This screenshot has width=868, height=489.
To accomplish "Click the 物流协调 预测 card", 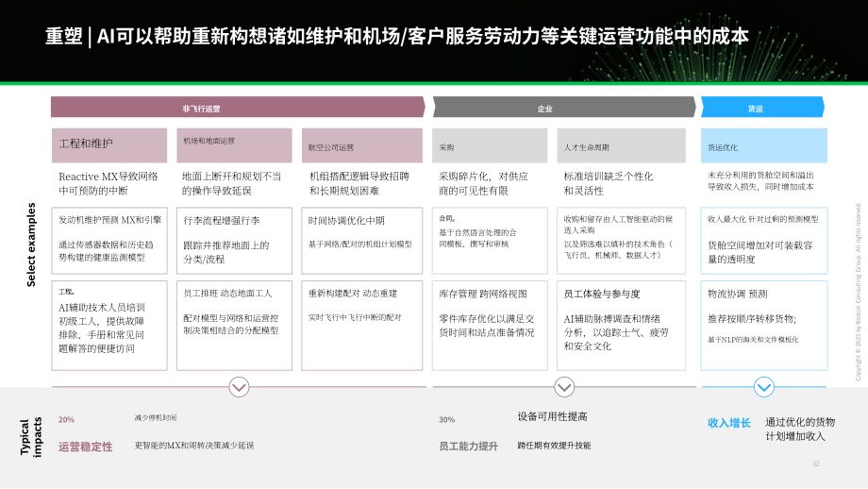I will tap(764, 326).
